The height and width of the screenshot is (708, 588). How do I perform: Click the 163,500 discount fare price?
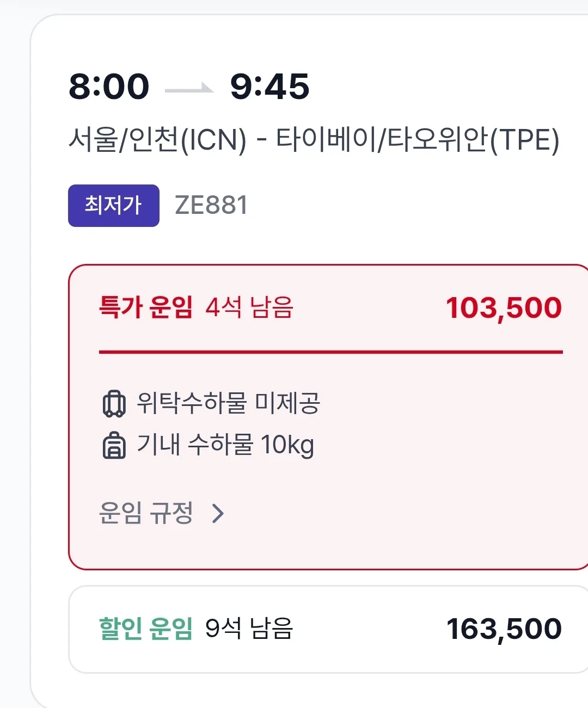(x=504, y=629)
